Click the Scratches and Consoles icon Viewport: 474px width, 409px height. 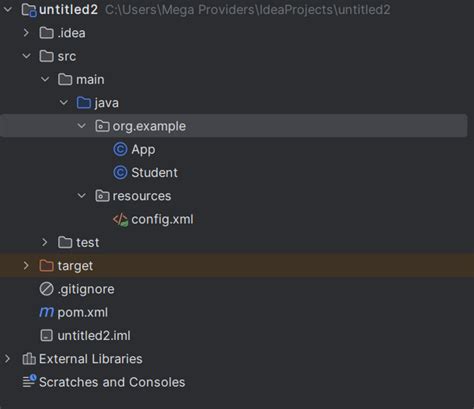(29, 381)
